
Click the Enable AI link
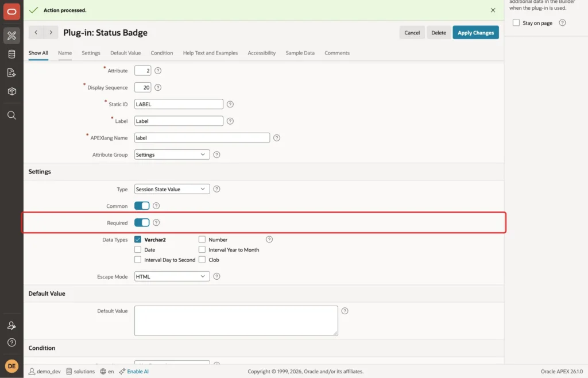138,371
